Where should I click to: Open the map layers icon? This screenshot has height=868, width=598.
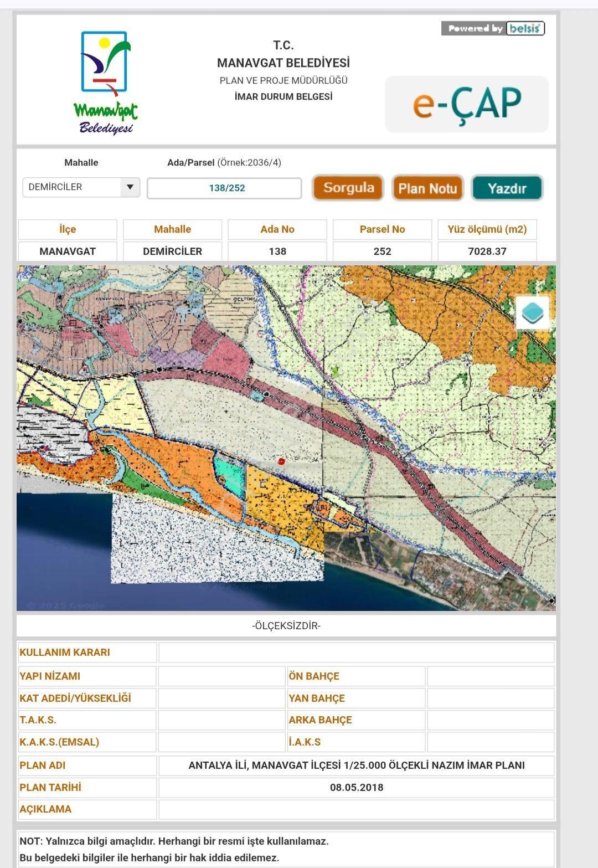click(x=532, y=312)
